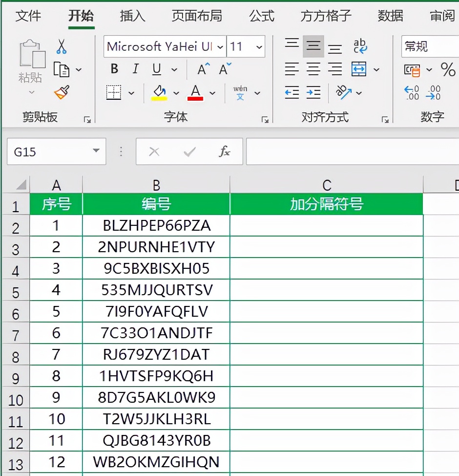Screen dimensions: 459x476
Task: Expand paste options arrow under 粘贴
Action: pyautogui.click(x=32, y=92)
